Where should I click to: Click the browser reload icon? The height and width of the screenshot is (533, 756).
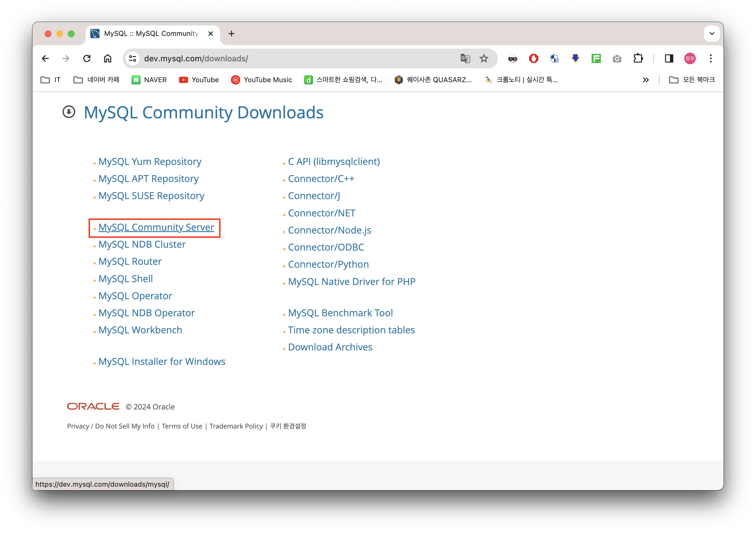tap(87, 59)
